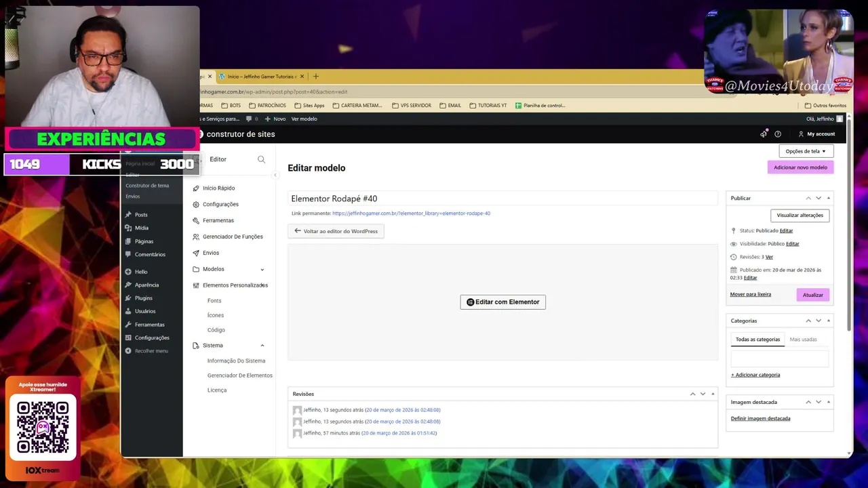The height and width of the screenshot is (488, 868).
Task: Click the Mover para lixeira link
Action: click(750, 295)
